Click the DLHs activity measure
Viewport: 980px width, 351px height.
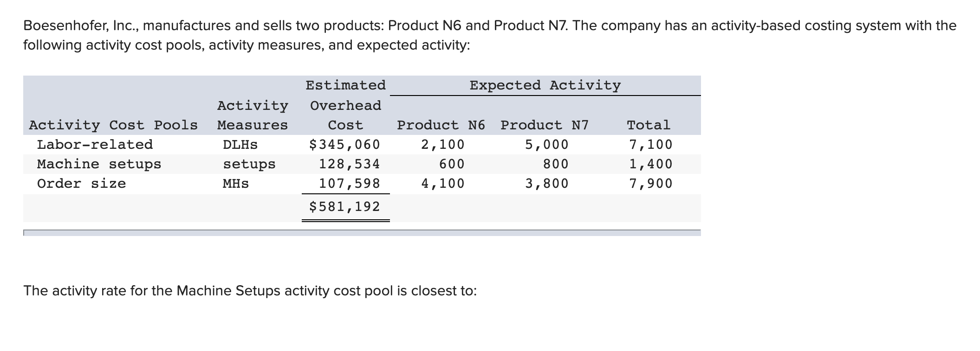pyautogui.click(x=240, y=145)
